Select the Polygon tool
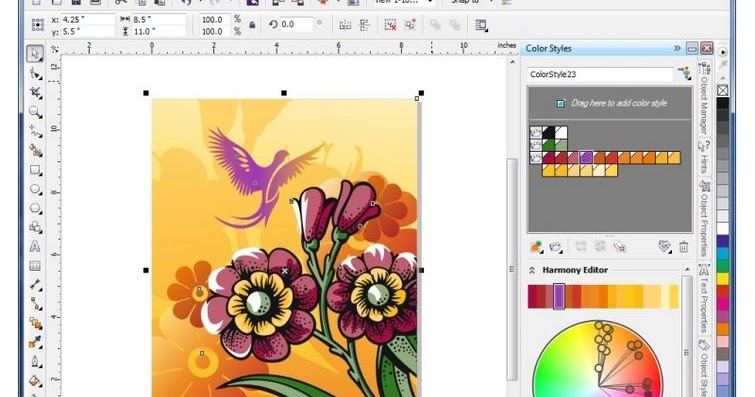This screenshot has height=397, width=755. pos(35,208)
